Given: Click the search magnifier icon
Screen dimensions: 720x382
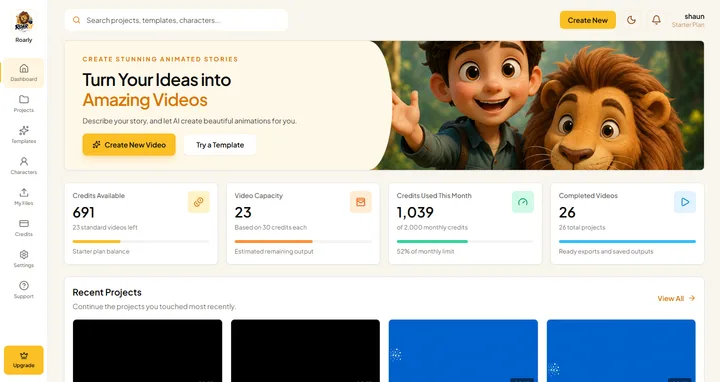Looking at the screenshot, I should tap(77, 20).
